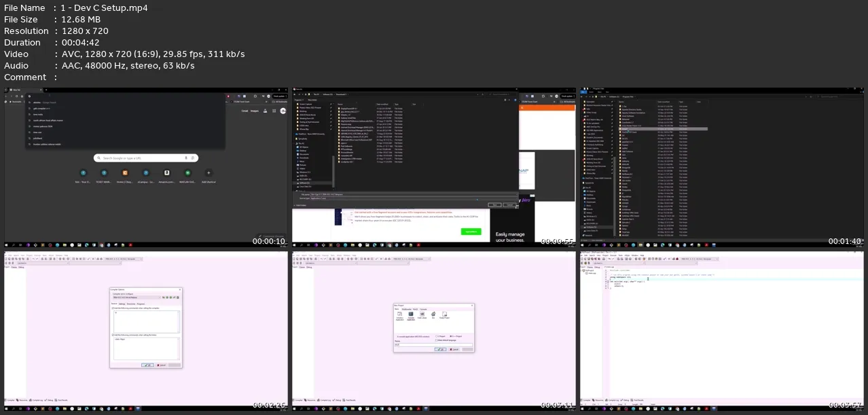Screen dimensions: 868x415
Task: Open the thumbnail at timestamp 00:00:55
Action: tap(434, 167)
